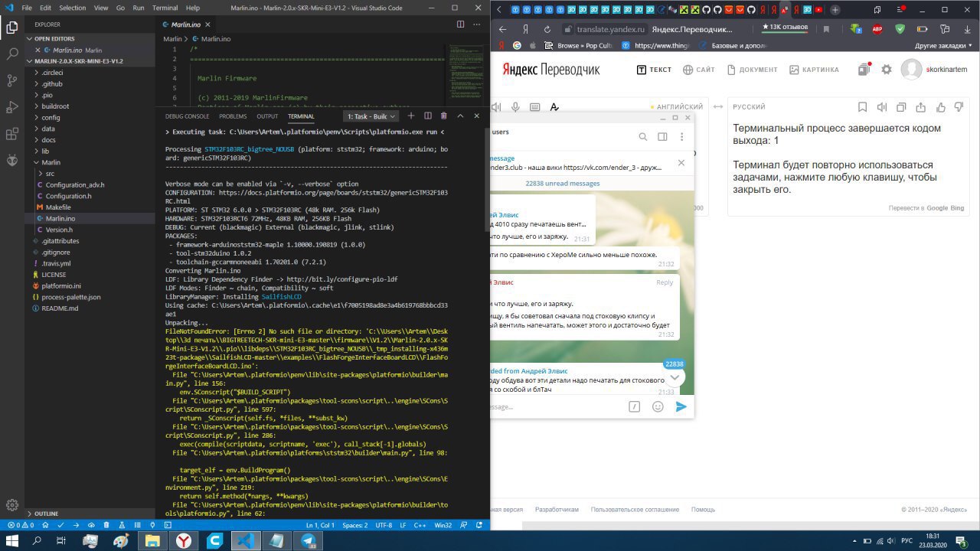The width and height of the screenshot is (980, 551).
Task: Click the Telegram send message arrow
Action: (681, 406)
